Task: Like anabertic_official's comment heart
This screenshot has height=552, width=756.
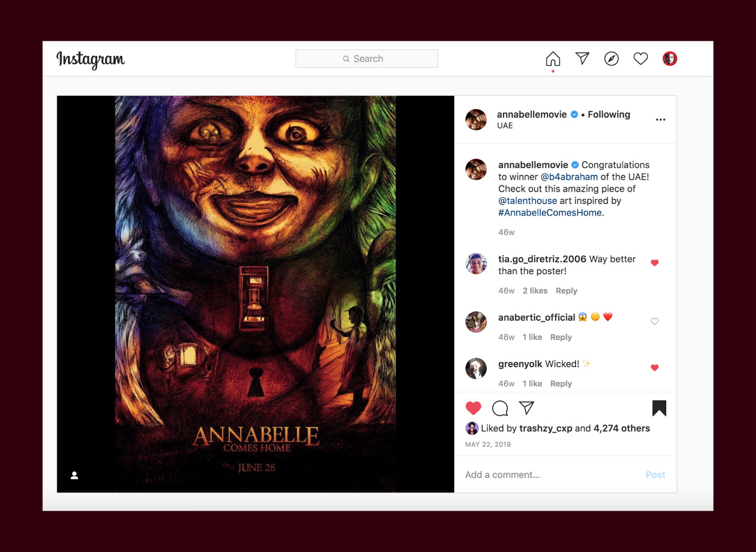Action: pyautogui.click(x=655, y=321)
